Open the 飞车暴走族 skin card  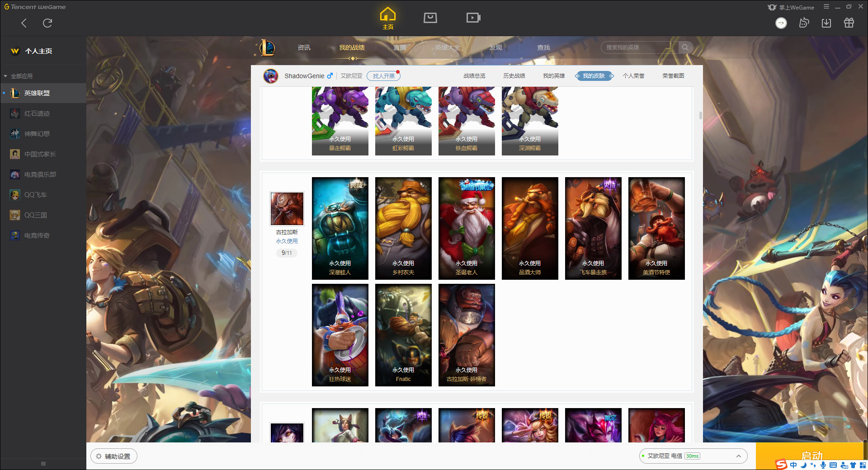593,228
